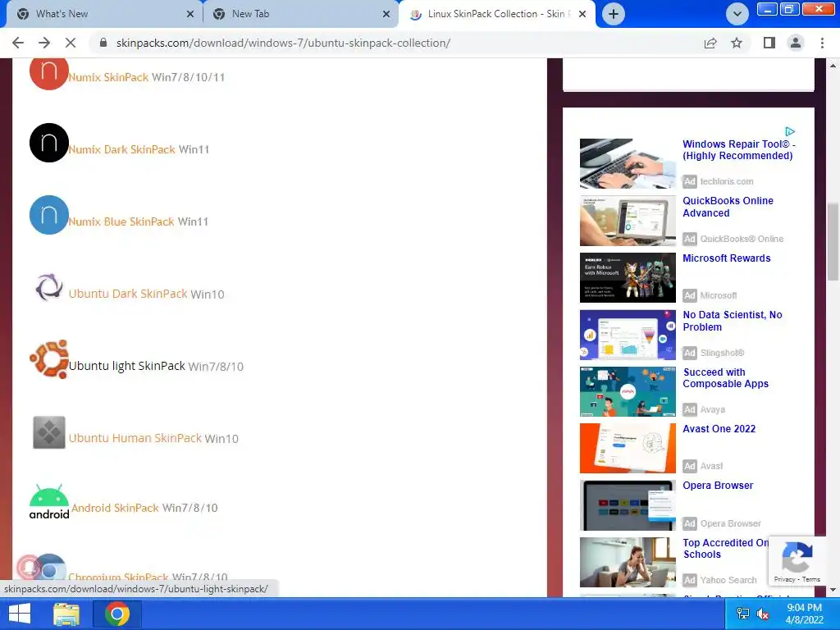Click the black Numix Dark icon

click(48, 143)
